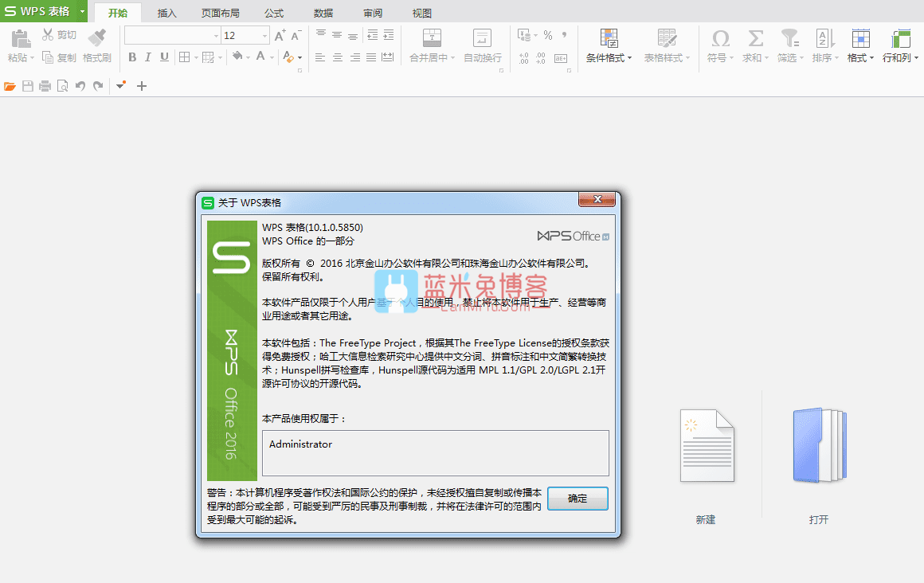Select the Format Painter (格式刷) brush
Image resolution: width=924 pixels, height=583 pixels.
click(97, 37)
